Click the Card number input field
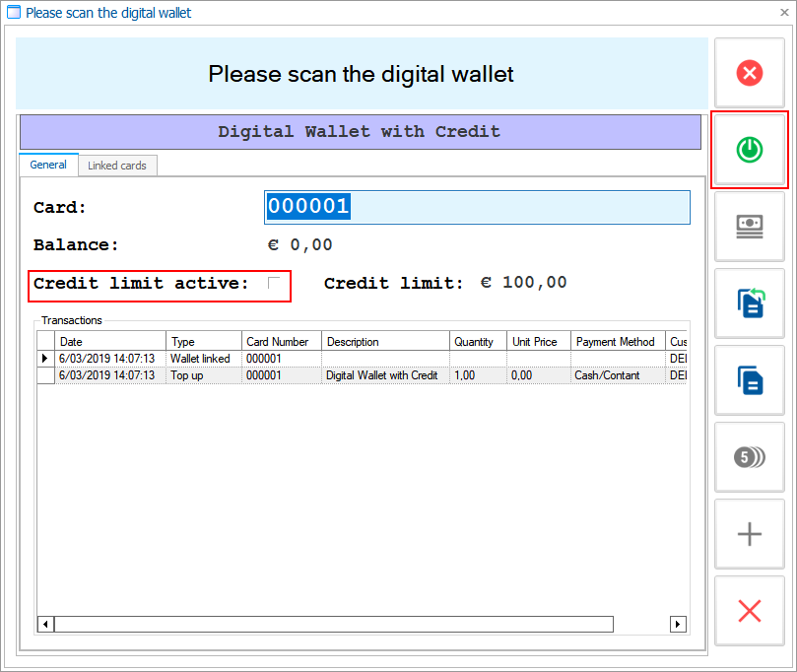Image resolution: width=797 pixels, height=672 pixels. [477, 207]
